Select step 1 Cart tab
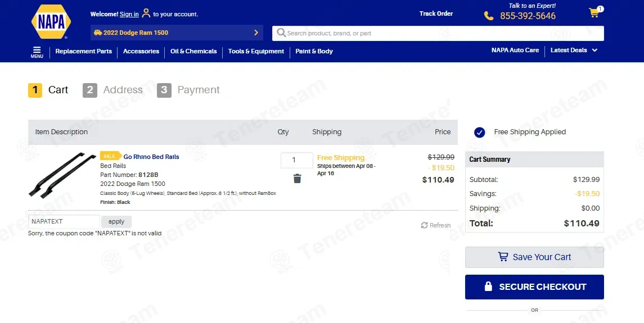Image resolution: width=644 pixels, height=323 pixels. 48,90
